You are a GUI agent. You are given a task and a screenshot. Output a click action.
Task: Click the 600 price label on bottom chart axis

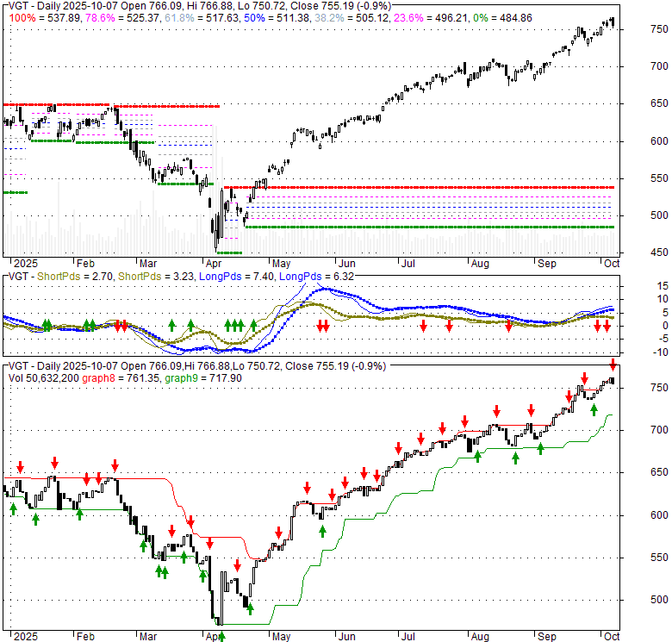point(659,515)
